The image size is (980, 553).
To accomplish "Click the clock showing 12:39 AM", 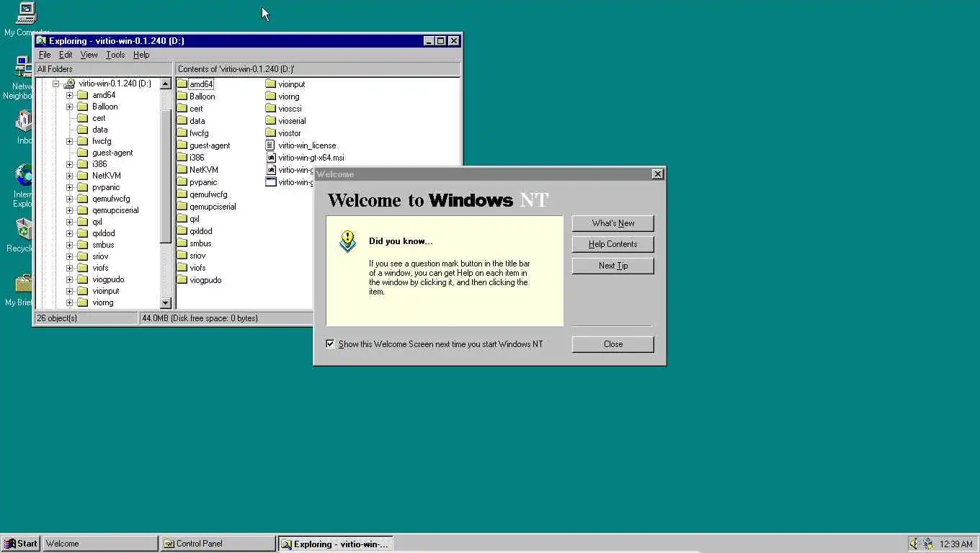I will (x=956, y=544).
